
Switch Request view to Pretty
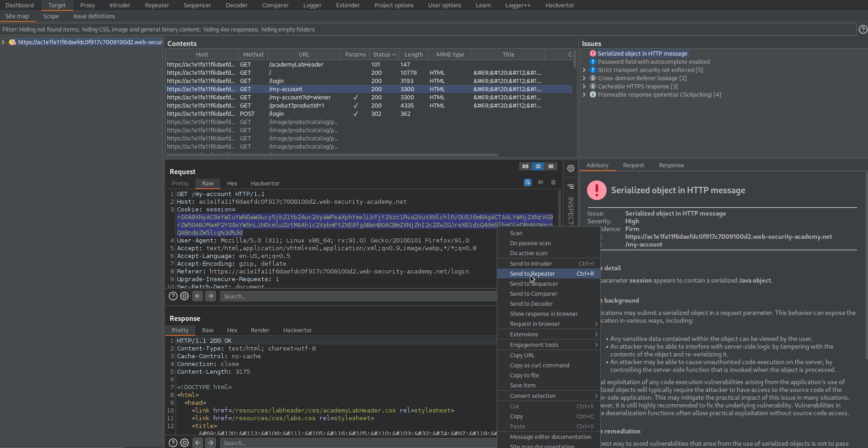pos(180,184)
